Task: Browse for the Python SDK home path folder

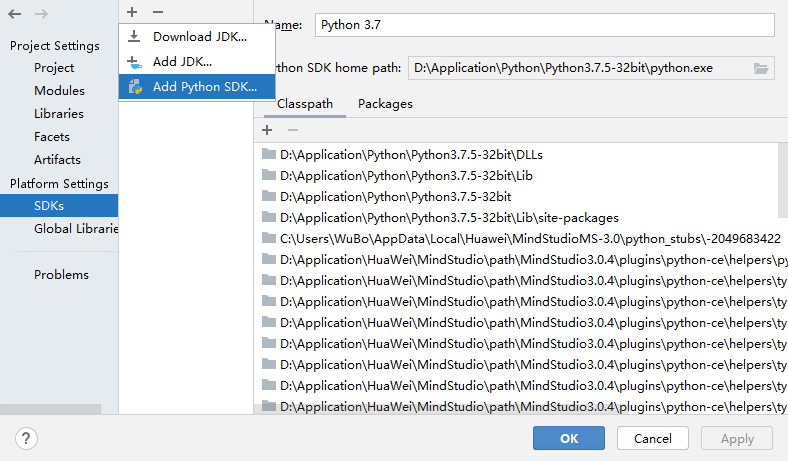Action: coord(761,68)
